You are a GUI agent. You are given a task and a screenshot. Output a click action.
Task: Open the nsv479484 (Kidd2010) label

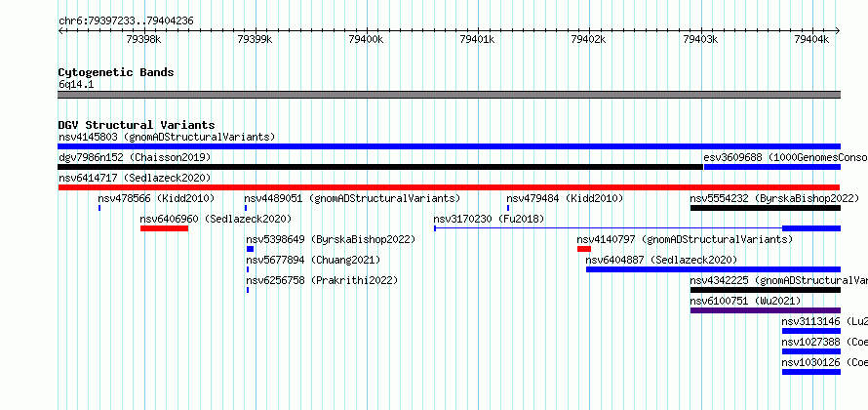(x=565, y=198)
